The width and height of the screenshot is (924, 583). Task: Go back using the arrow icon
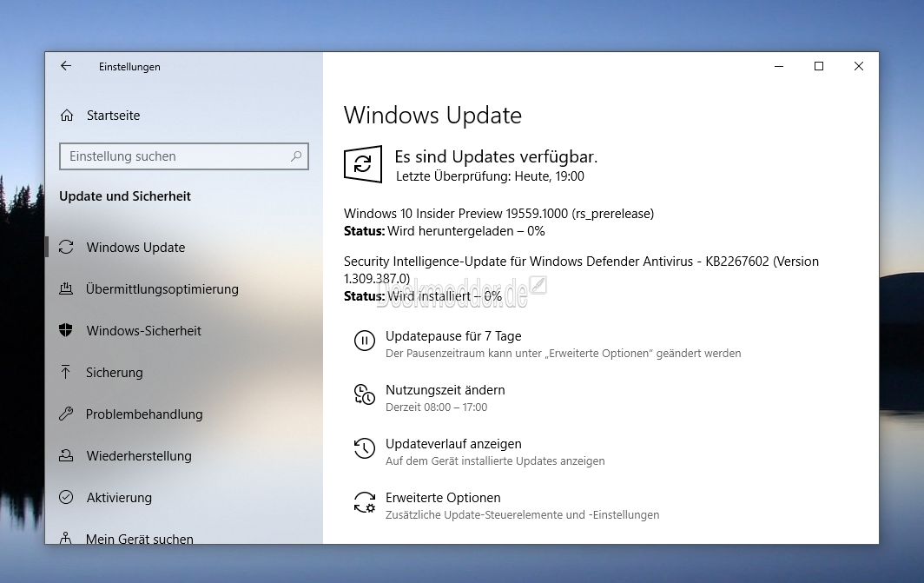point(66,66)
